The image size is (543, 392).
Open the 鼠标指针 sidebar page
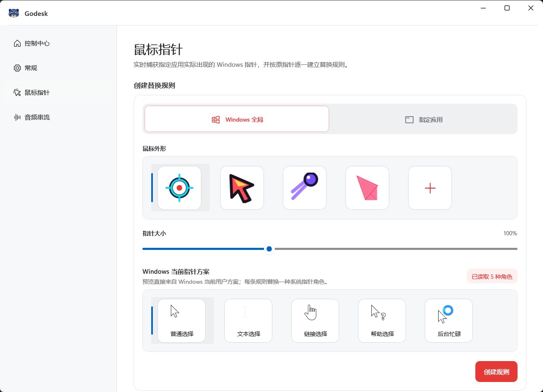(x=58, y=93)
